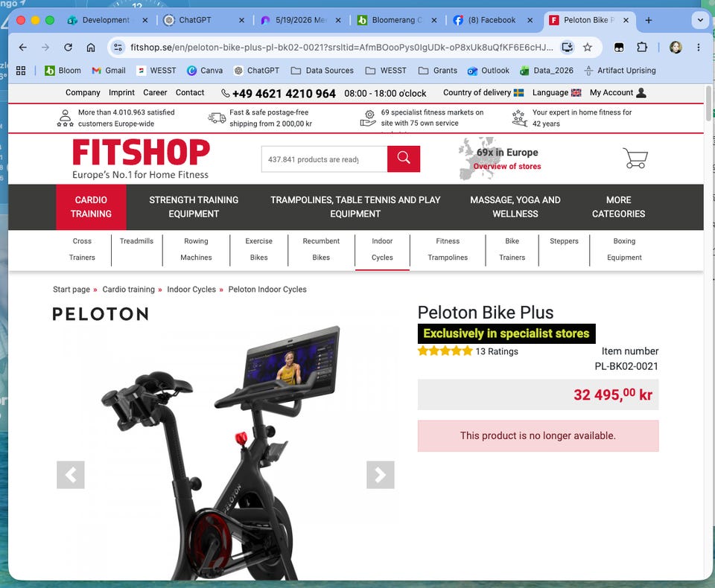Open the Treadmills subcategory
The width and height of the screenshot is (715, 588).
click(x=136, y=241)
